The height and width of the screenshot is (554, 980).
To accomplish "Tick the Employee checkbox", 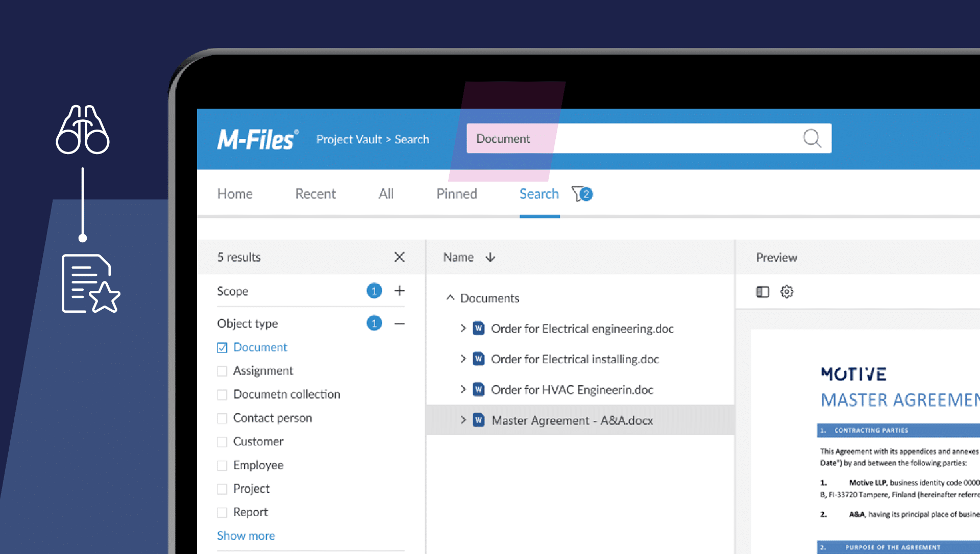I will point(222,465).
